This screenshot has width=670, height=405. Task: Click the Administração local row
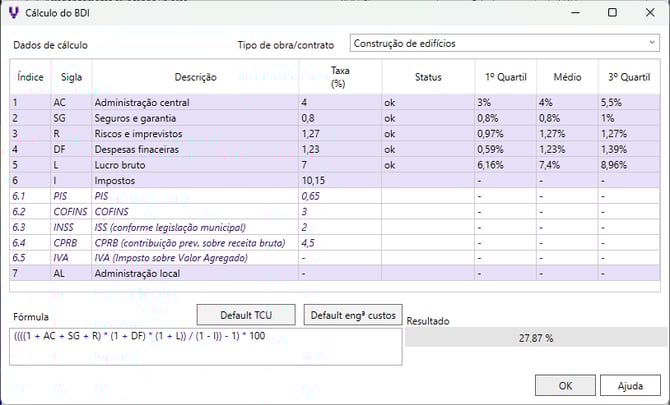pyautogui.click(x=194, y=273)
